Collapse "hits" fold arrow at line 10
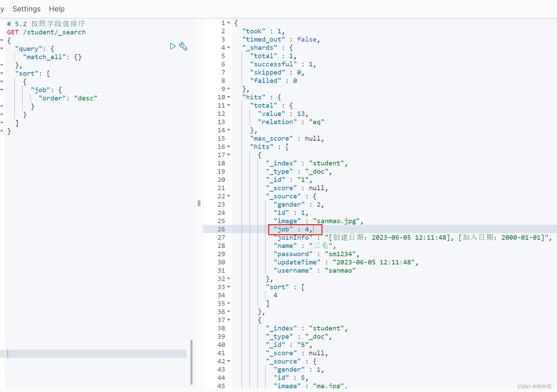Image resolution: width=557 pixels, height=392 pixels. (x=229, y=97)
